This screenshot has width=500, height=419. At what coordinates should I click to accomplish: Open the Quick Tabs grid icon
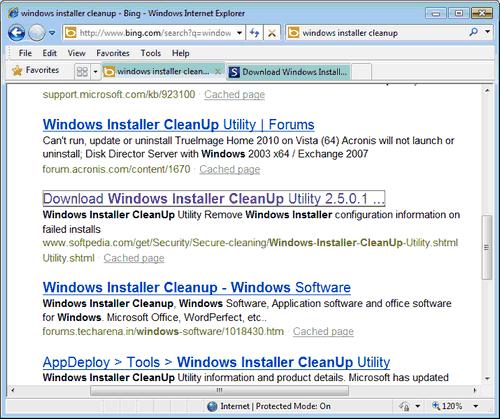82,72
